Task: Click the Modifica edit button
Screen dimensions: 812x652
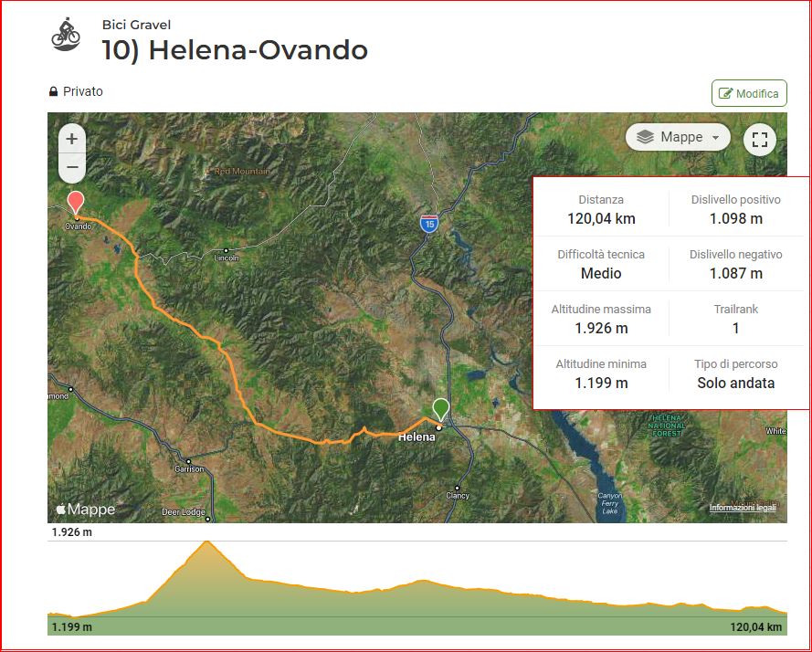Action: point(749,93)
